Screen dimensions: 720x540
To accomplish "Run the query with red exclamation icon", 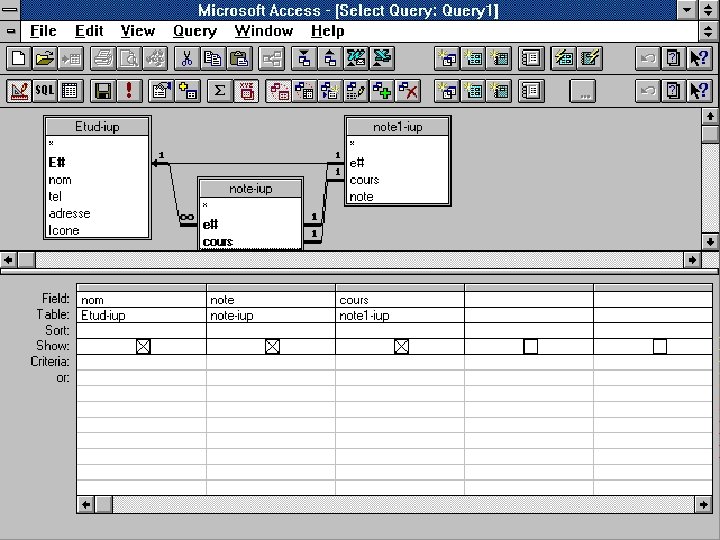I will pos(129,90).
